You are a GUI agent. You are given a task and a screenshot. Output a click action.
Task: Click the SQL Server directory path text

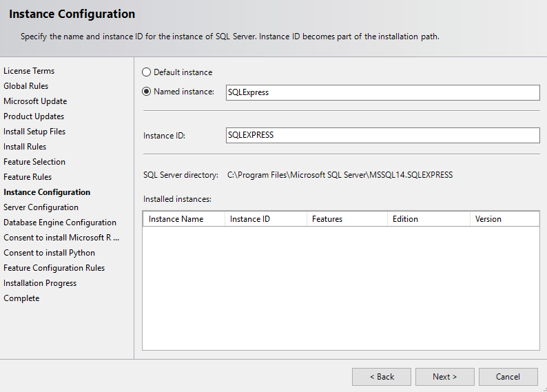tap(340, 175)
